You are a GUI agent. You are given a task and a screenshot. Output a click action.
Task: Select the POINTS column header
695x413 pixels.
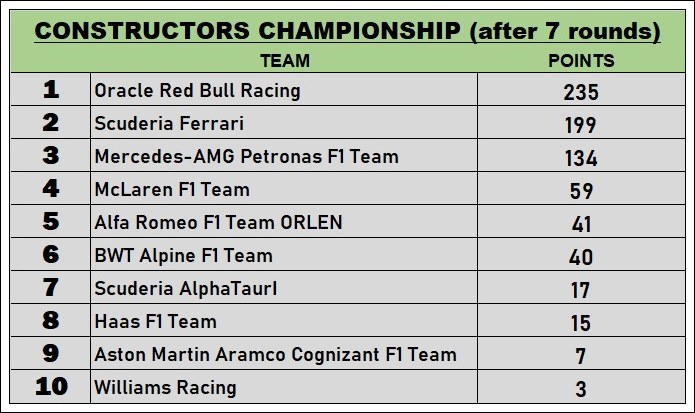[x=581, y=61]
